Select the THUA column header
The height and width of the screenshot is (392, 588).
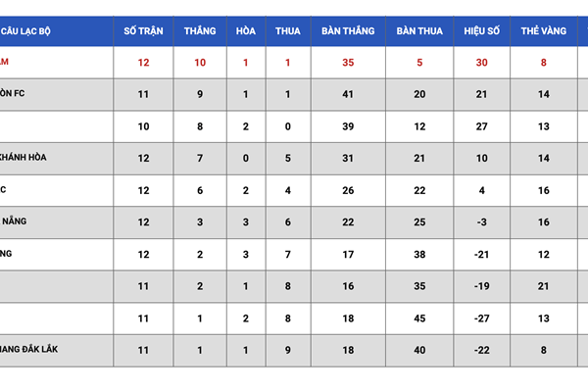click(x=287, y=30)
